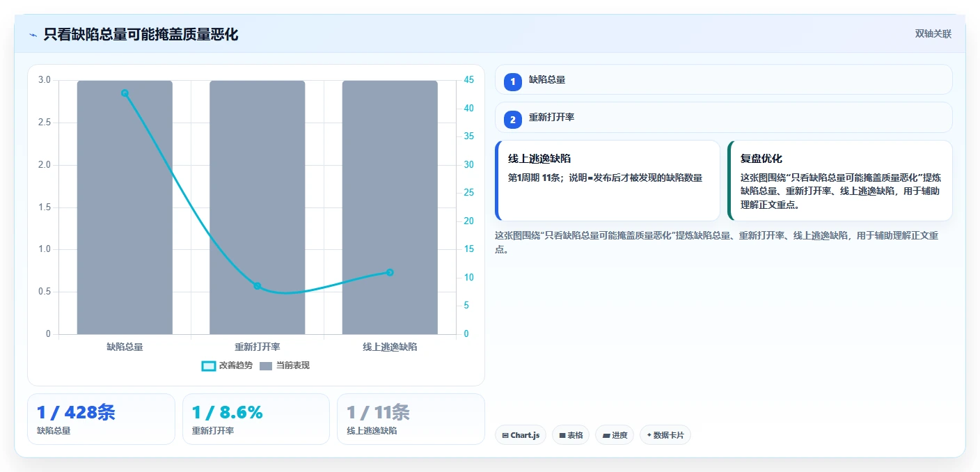Image resolution: width=980 pixels, height=472 pixels.
Task: Click the 1 / 428条 stat value
Action: [76, 412]
